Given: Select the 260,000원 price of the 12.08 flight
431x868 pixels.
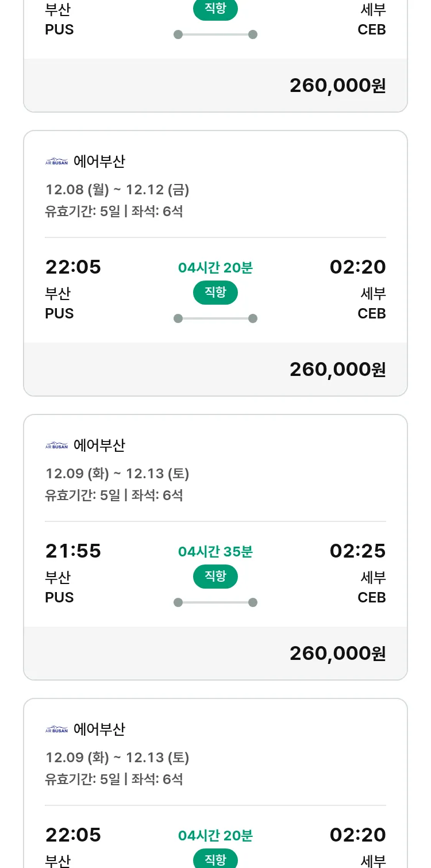Looking at the screenshot, I should pos(337,369).
